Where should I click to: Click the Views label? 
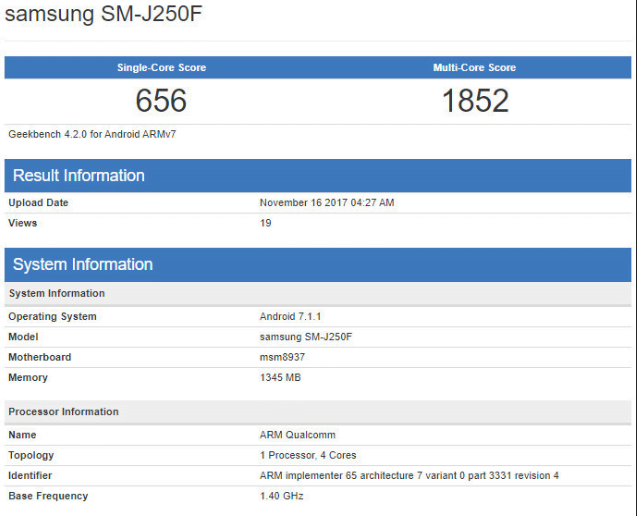click(x=23, y=223)
